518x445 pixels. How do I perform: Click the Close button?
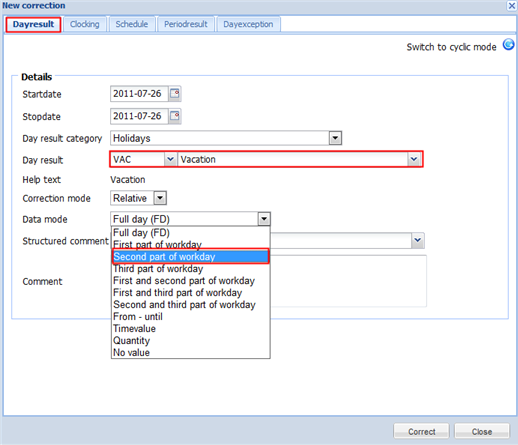coord(482,431)
